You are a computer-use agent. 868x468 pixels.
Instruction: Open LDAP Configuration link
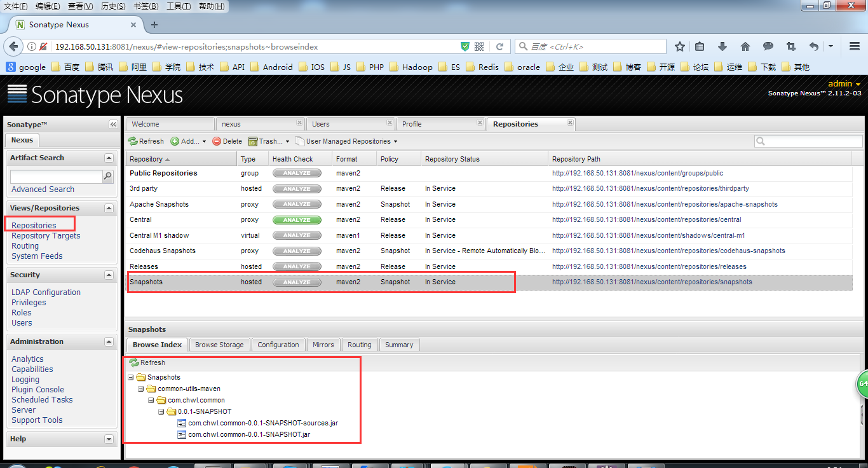[x=46, y=292]
